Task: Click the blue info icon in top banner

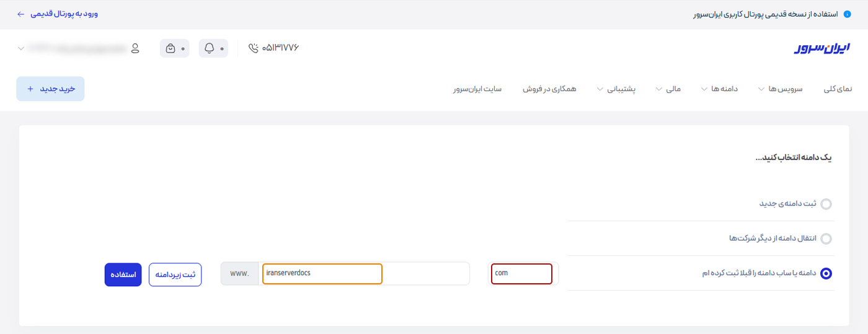Action: coord(847,14)
